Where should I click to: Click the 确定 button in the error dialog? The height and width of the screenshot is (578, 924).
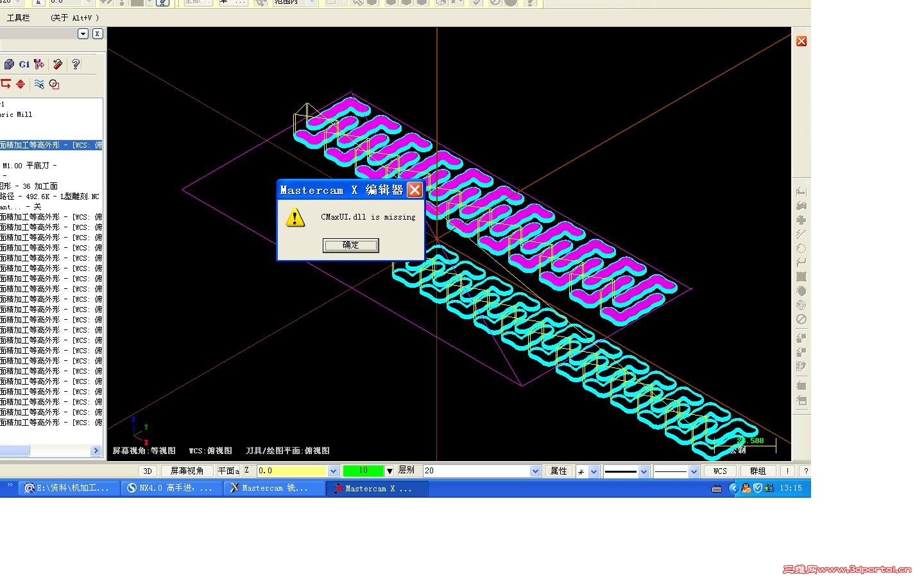pyautogui.click(x=350, y=245)
